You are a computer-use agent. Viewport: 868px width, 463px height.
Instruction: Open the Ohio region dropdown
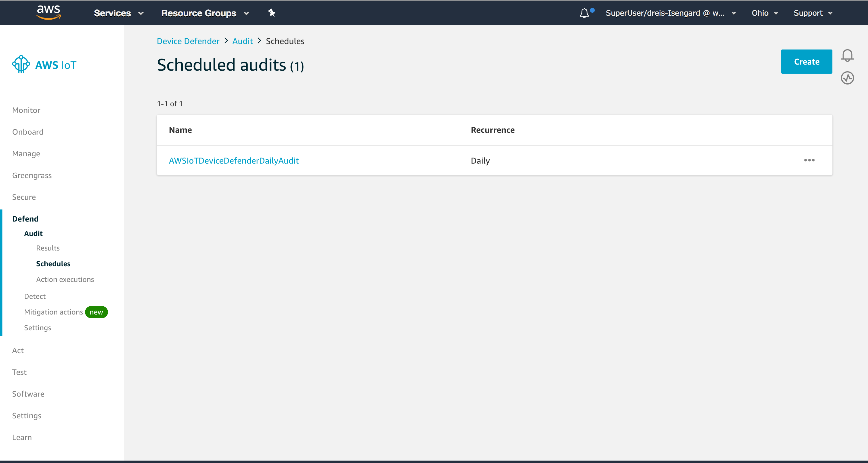pos(765,13)
